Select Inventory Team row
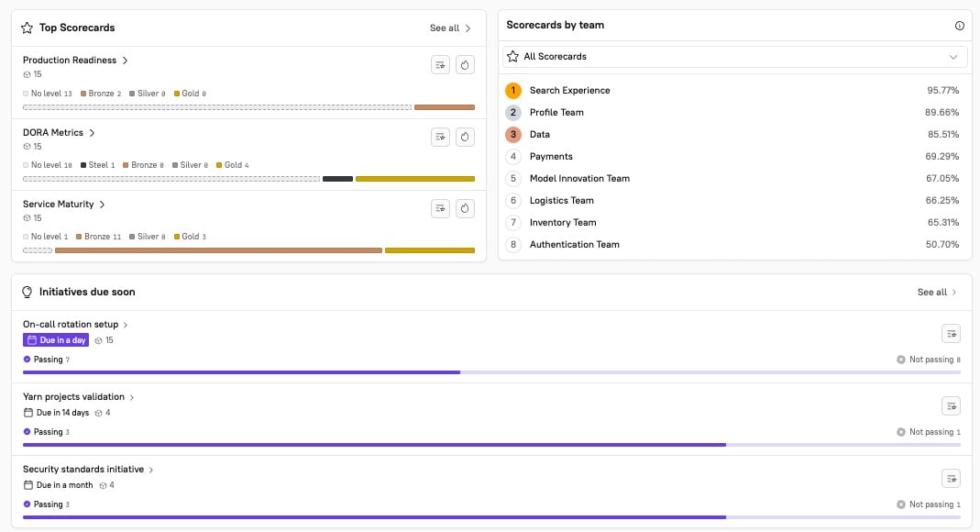The height and width of the screenshot is (532, 980). tap(735, 223)
